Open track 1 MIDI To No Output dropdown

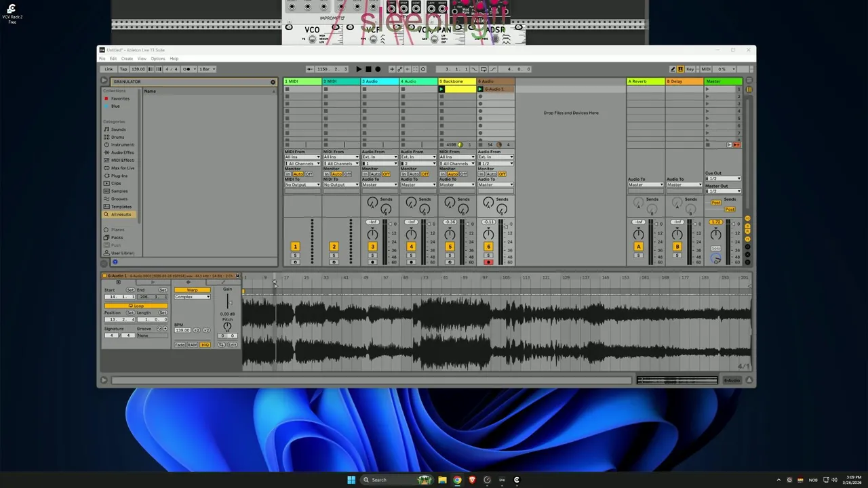click(x=302, y=185)
